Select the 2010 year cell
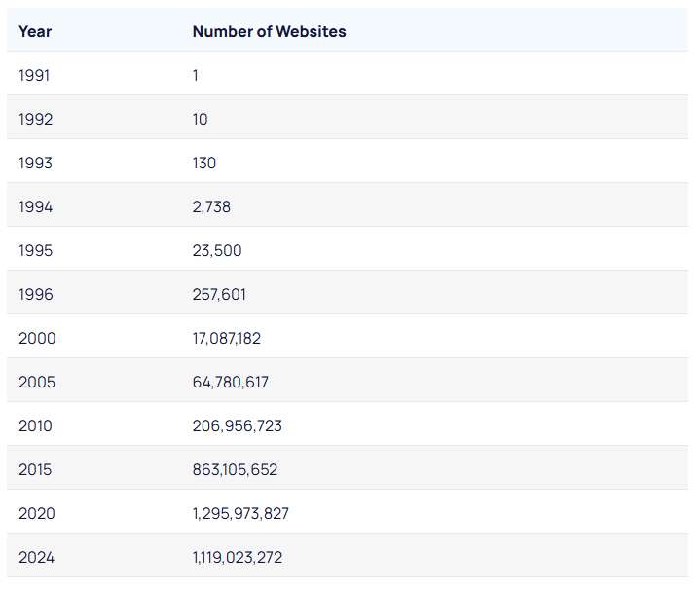 point(36,425)
